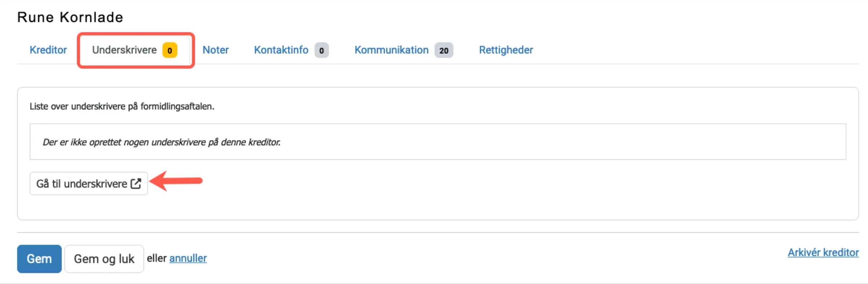This screenshot has width=868, height=284.
Task: Click the Rune Kornlade page heading
Action: point(70,17)
